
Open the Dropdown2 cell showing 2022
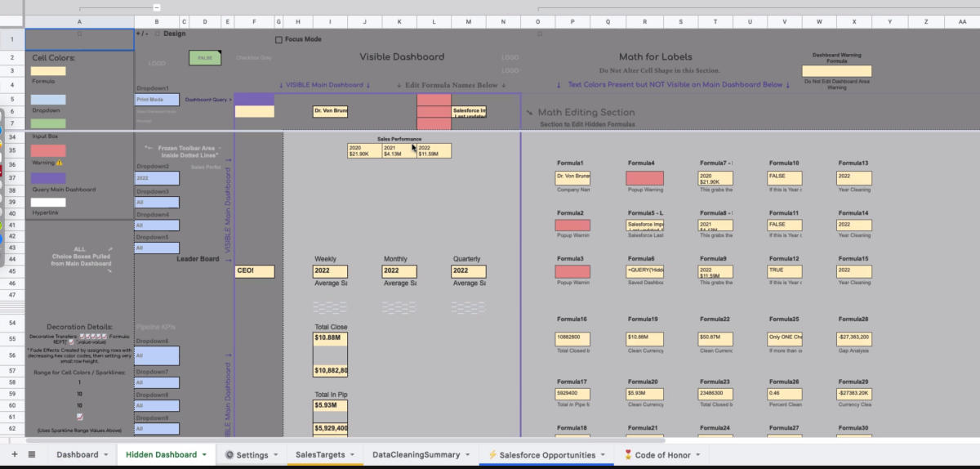point(156,177)
